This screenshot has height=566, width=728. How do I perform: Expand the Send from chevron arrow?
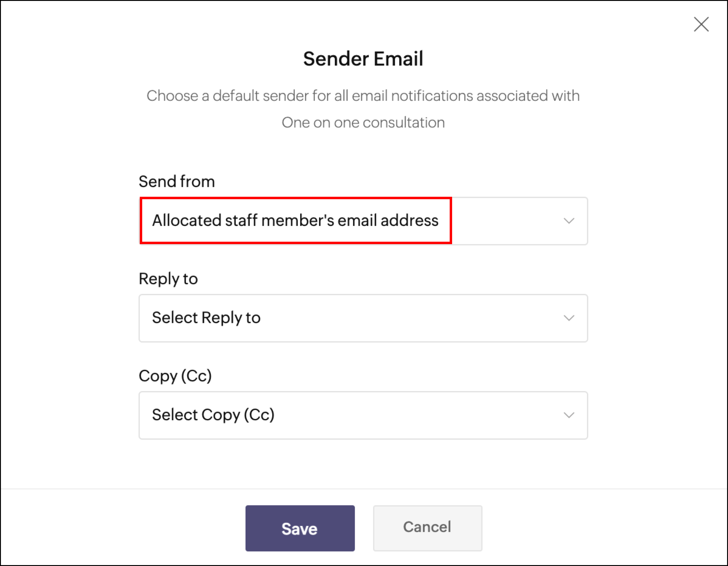pos(569,221)
